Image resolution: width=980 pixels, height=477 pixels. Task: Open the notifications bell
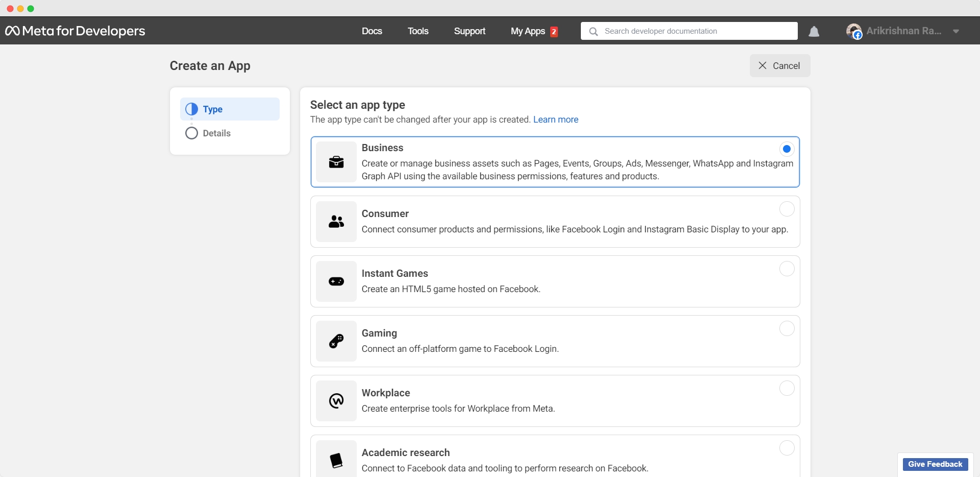[x=814, y=32]
